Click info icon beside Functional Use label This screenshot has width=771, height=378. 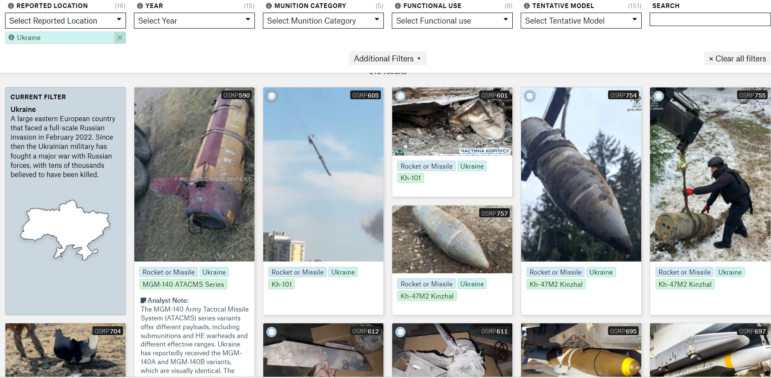pyautogui.click(x=397, y=6)
